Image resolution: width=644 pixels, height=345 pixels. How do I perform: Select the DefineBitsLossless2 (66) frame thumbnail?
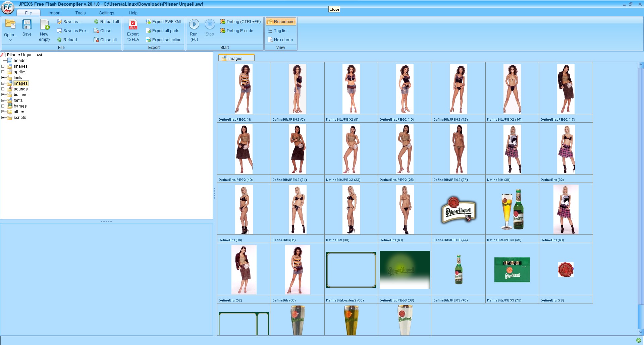pos(351,270)
